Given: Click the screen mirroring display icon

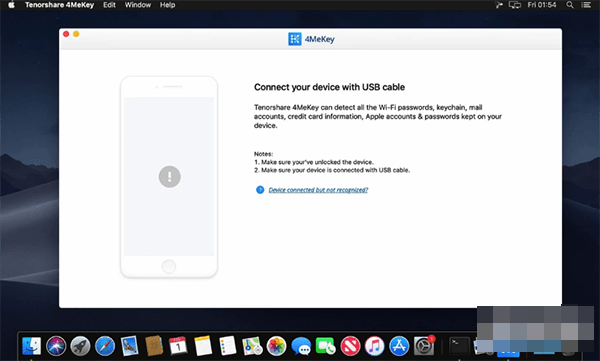Looking at the screenshot, I should coord(515,5).
